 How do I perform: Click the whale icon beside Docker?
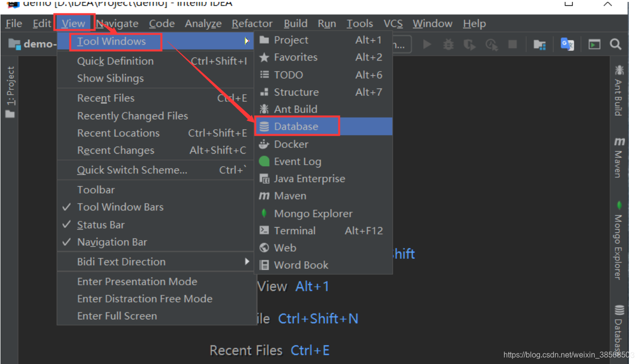coord(264,144)
